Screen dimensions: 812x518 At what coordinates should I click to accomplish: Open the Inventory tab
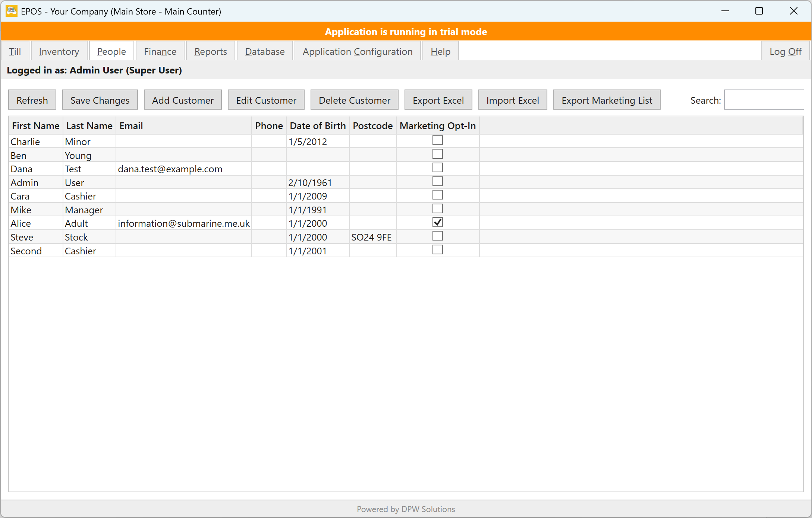(x=59, y=51)
